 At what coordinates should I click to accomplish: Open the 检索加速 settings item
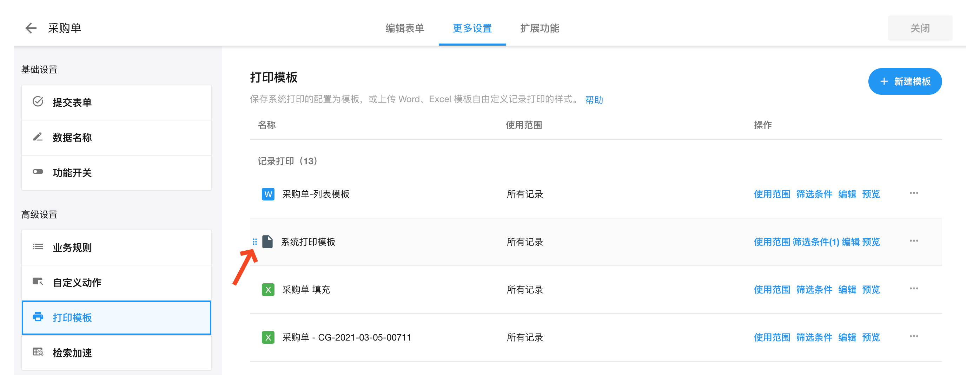117,353
